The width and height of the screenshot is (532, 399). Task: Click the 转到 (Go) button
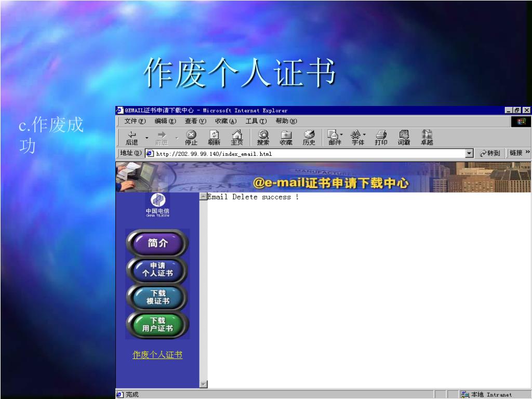[490, 153]
